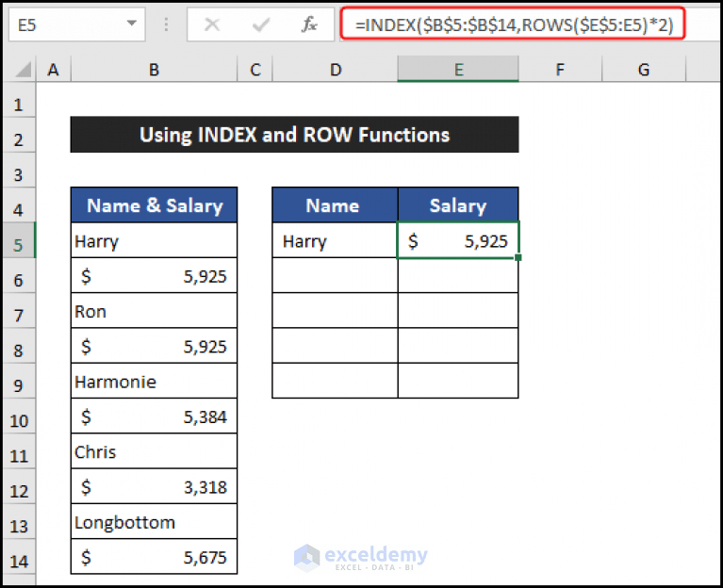Open the Insert Function fx dialog

point(309,24)
